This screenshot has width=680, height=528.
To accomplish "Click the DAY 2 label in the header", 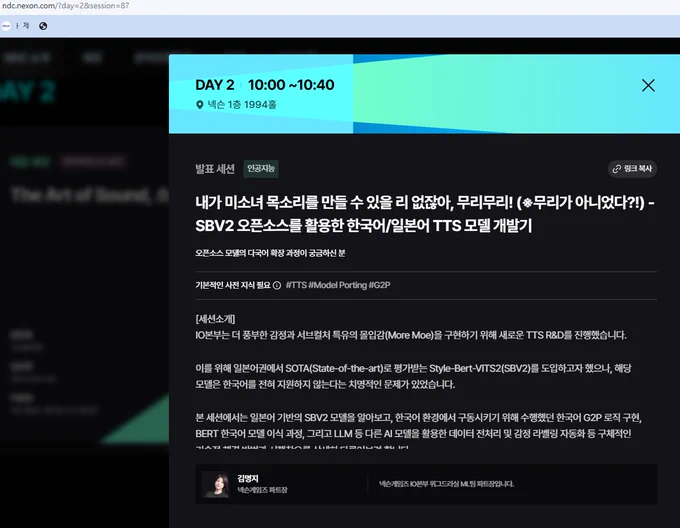I will tap(215, 85).
